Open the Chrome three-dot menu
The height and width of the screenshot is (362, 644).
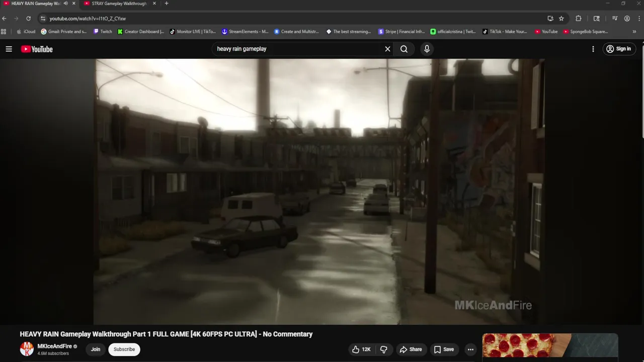(x=638, y=19)
